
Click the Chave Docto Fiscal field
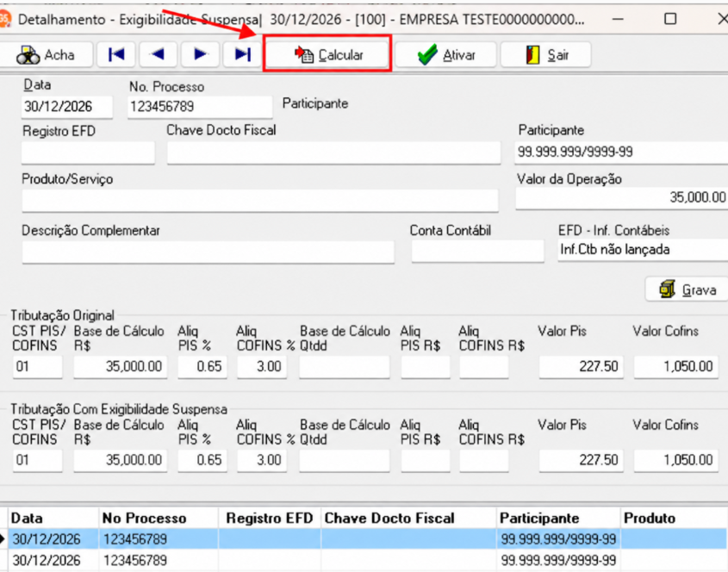(x=333, y=152)
